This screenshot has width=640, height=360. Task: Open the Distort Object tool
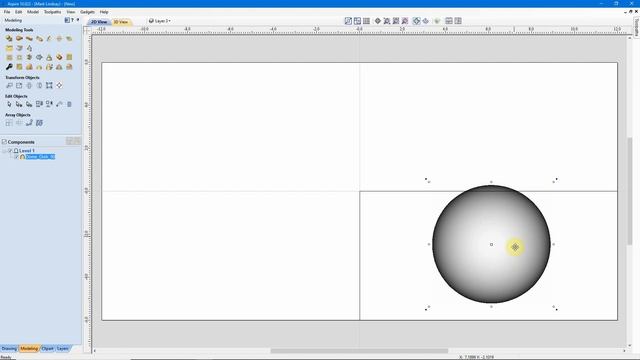tap(49, 86)
